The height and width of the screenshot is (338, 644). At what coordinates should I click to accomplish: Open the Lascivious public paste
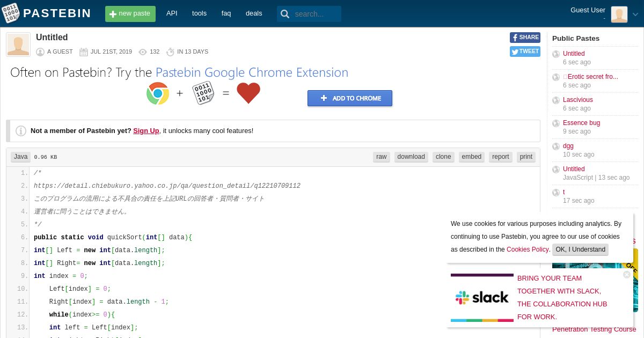click(578, 100)
